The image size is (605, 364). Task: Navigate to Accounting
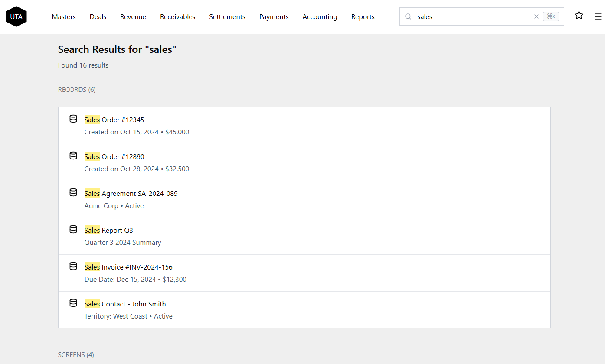[x=320, y=16]
